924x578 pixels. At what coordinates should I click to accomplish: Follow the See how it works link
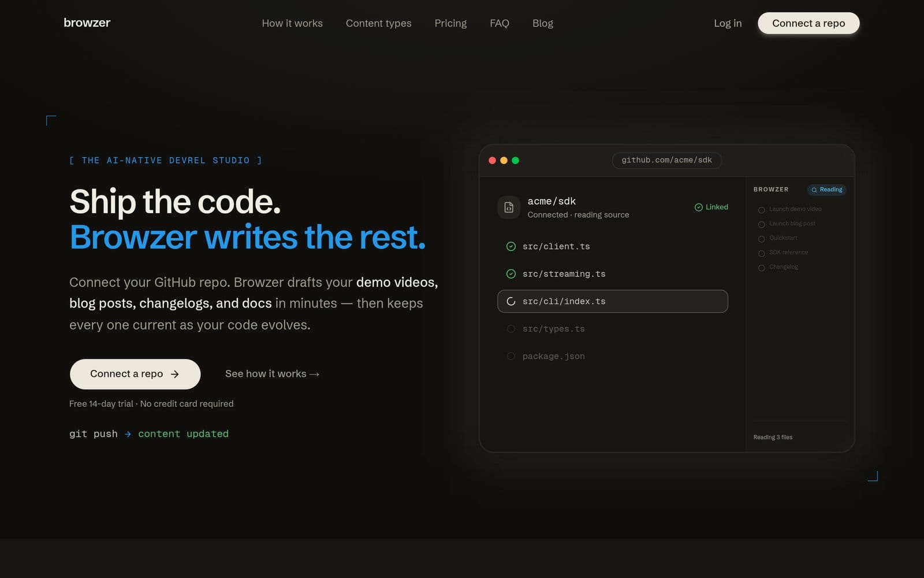tap(272, 374)
